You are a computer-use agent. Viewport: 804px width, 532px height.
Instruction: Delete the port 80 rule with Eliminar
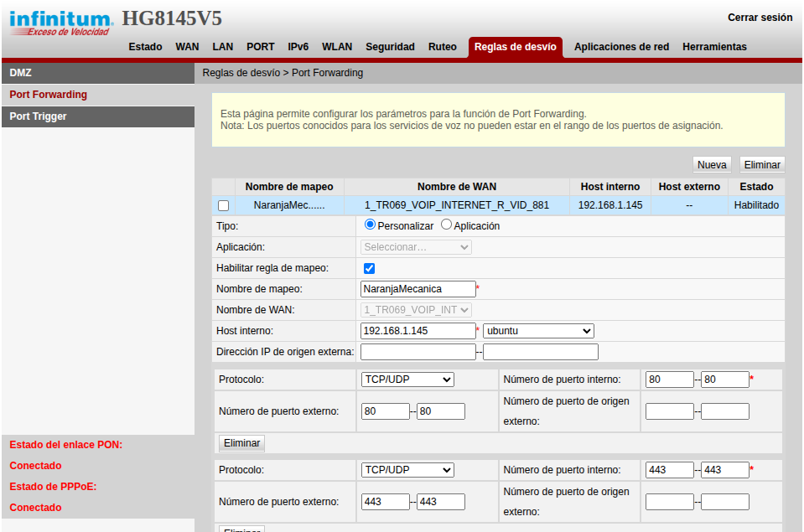pos(241,443)
